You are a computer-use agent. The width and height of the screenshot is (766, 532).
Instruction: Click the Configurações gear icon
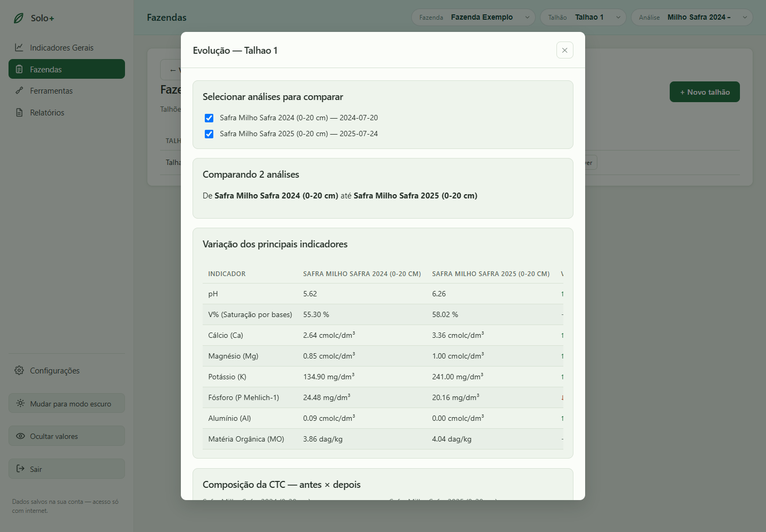(19, 370)
